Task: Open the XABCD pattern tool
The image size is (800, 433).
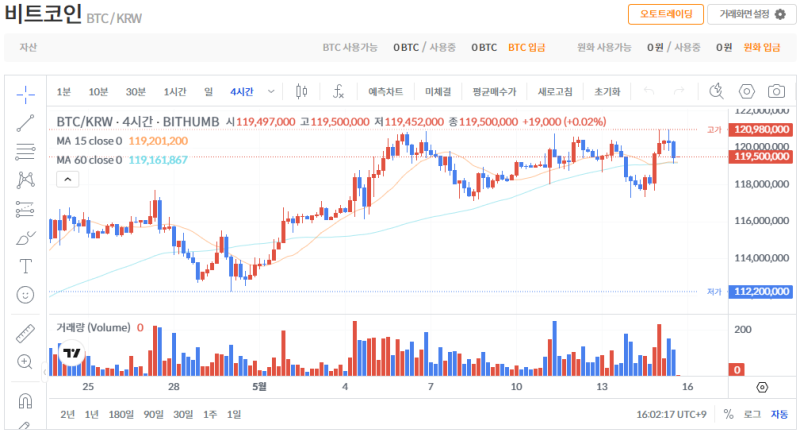Action: pyautogui.click(x=26, y=180)
